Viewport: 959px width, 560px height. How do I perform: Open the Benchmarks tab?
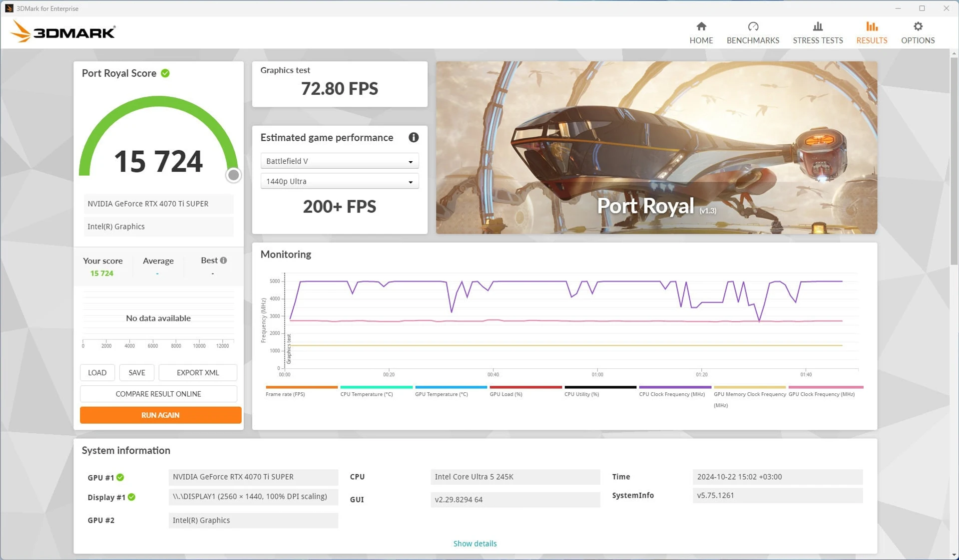(753, 33)
